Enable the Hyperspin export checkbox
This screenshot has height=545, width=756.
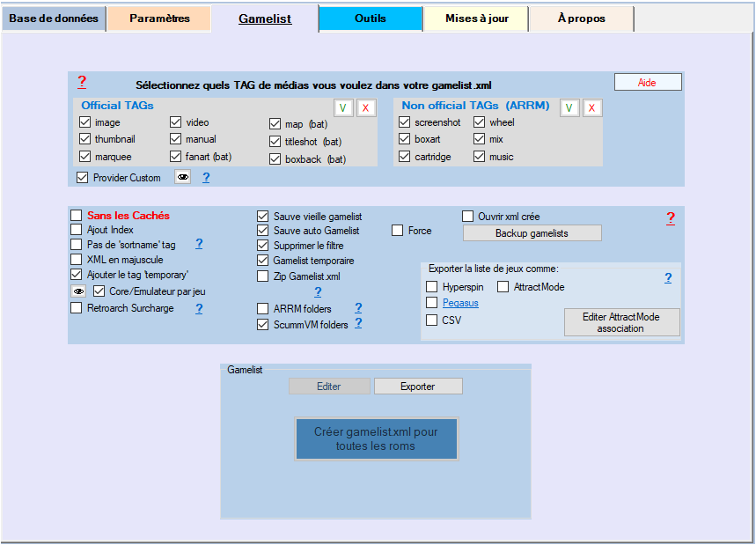click(x=432, y=286)
